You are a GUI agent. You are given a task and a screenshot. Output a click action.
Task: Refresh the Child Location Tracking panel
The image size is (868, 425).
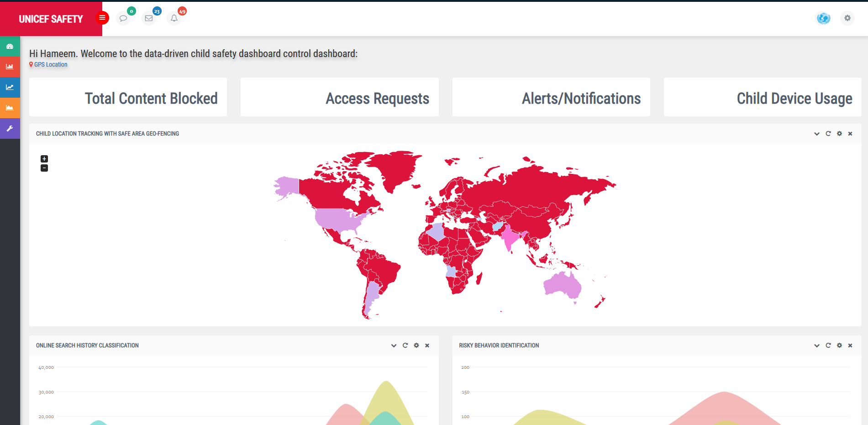[x=828, y=134]
